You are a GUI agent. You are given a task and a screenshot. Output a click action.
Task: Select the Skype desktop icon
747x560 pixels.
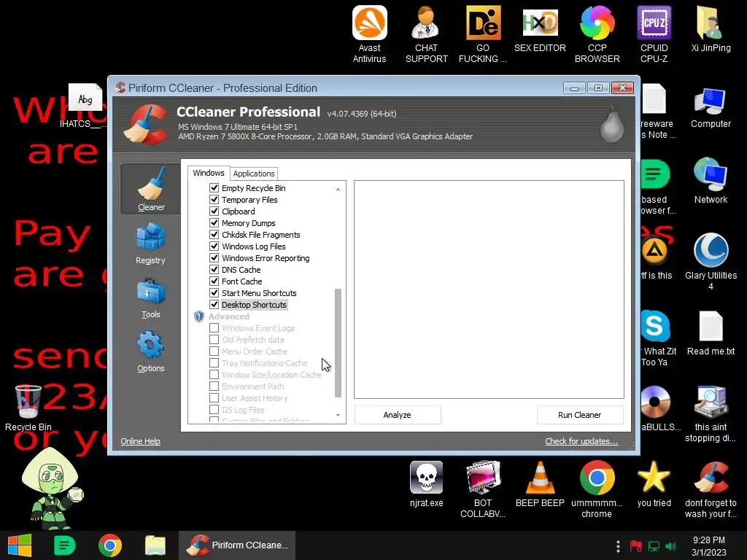pyautogui.click(x=657, y=338)
